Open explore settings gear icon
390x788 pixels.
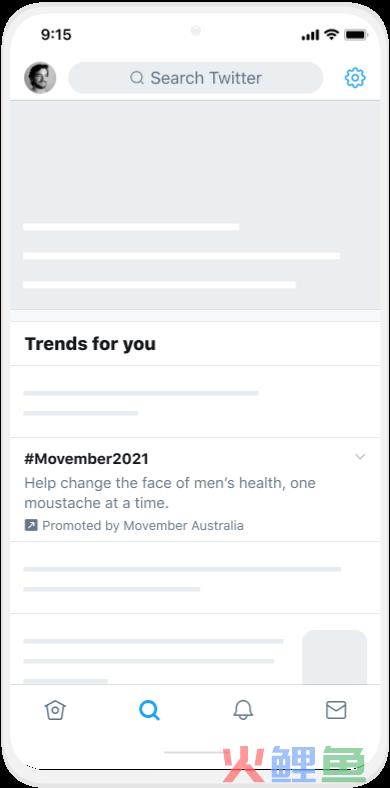point(355,78)
